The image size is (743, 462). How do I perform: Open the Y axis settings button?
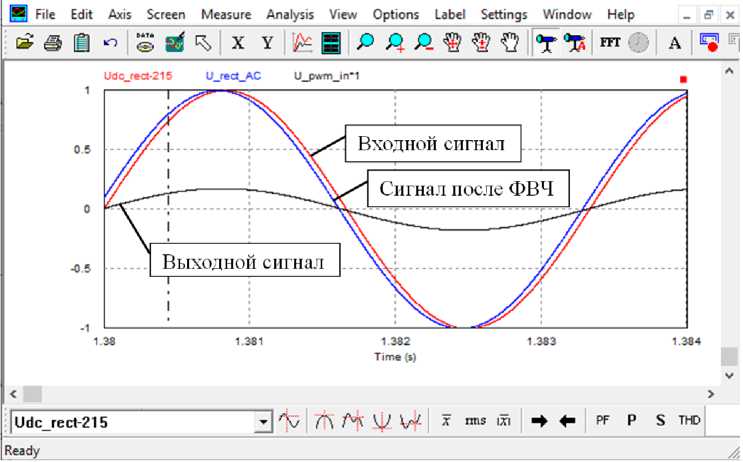pyautogui.click(x=267, y=42)
